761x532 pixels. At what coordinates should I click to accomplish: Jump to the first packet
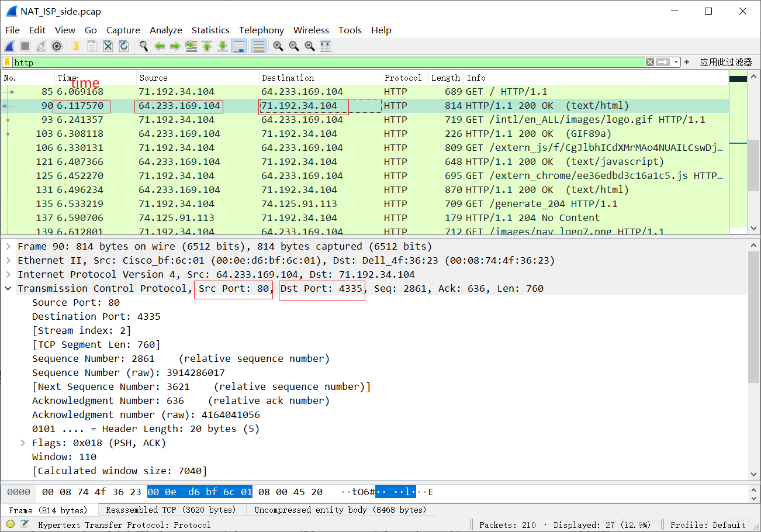[207, 46]
